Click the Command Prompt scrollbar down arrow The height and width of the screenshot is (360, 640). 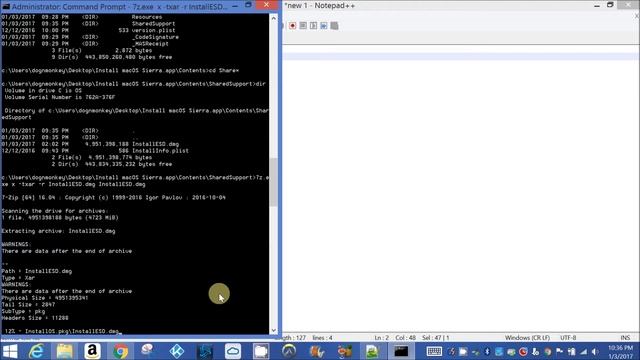tap(273, 330)
